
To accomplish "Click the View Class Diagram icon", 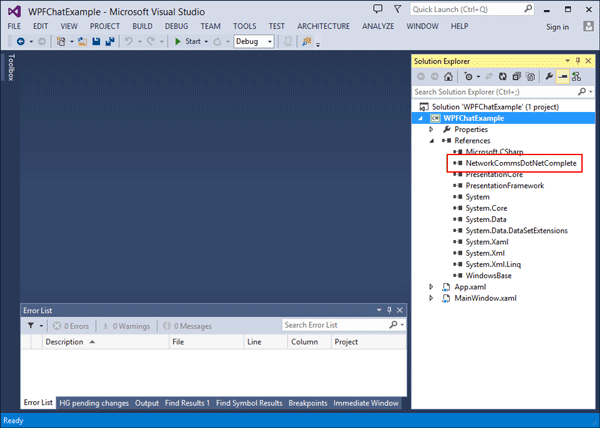I will [576, 76].
